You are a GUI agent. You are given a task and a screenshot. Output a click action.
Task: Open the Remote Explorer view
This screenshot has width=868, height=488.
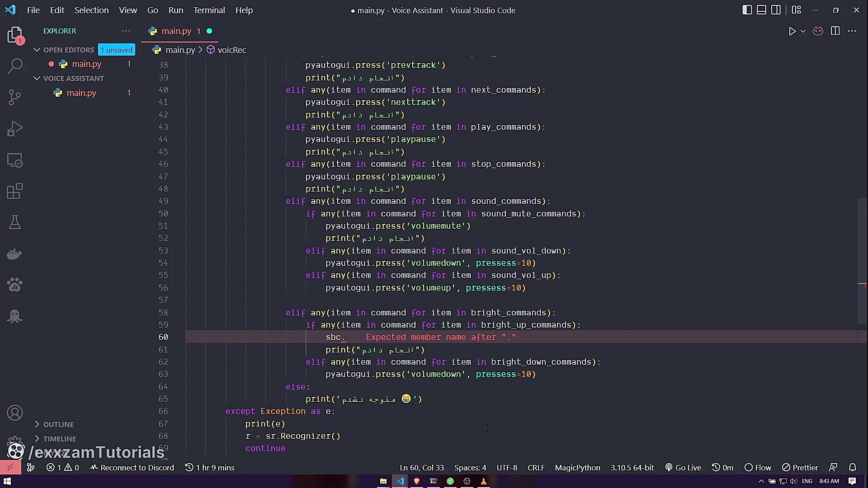click(x=15, y=160)
